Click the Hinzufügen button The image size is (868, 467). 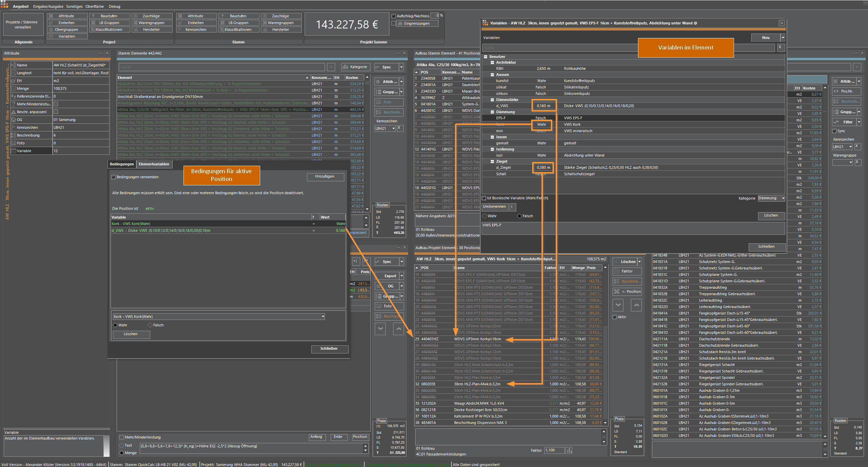pyautogui.click(x=325, y=177)
